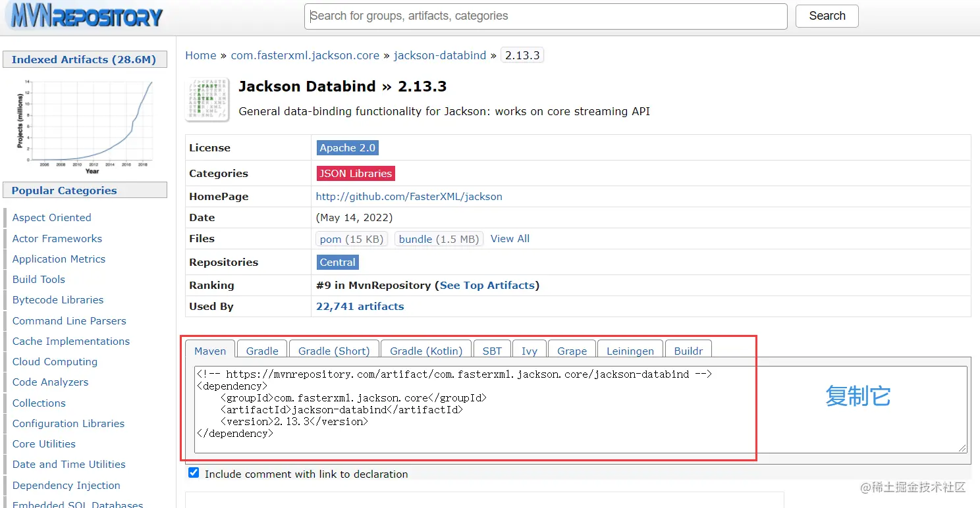The height and width of the screenshot is (508, 980).
Task: Open the Aspect Oriented category
Action: pos(52,217)
